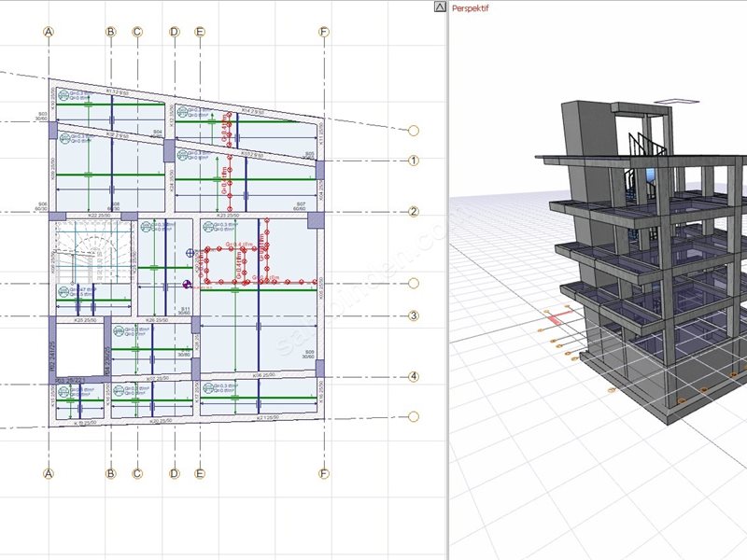Select the empty axis bubble above axis 1

click(x=414, y=131)
